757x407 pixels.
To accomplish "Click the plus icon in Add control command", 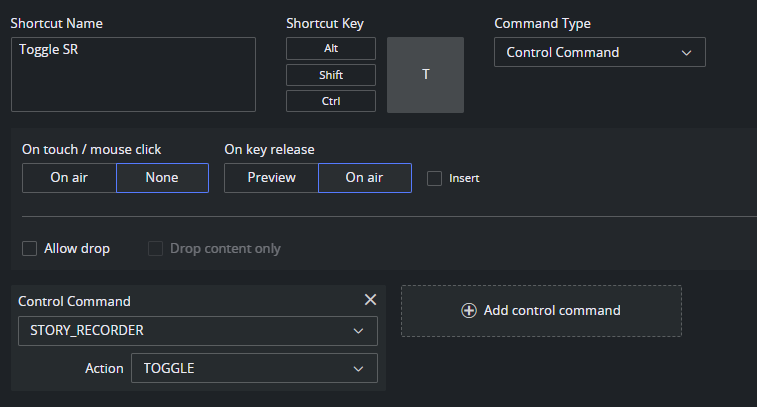I will [x=468, y=310].
